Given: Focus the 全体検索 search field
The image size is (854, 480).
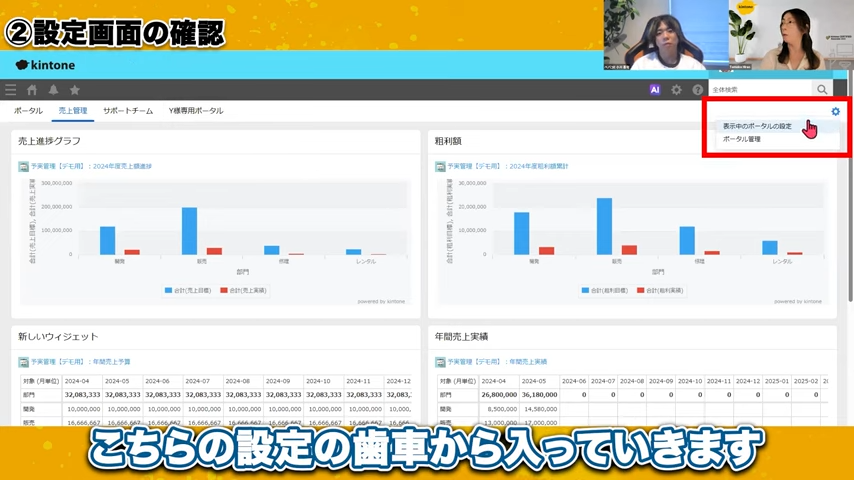Looking at the screenshot, I should tap(760, 89).
